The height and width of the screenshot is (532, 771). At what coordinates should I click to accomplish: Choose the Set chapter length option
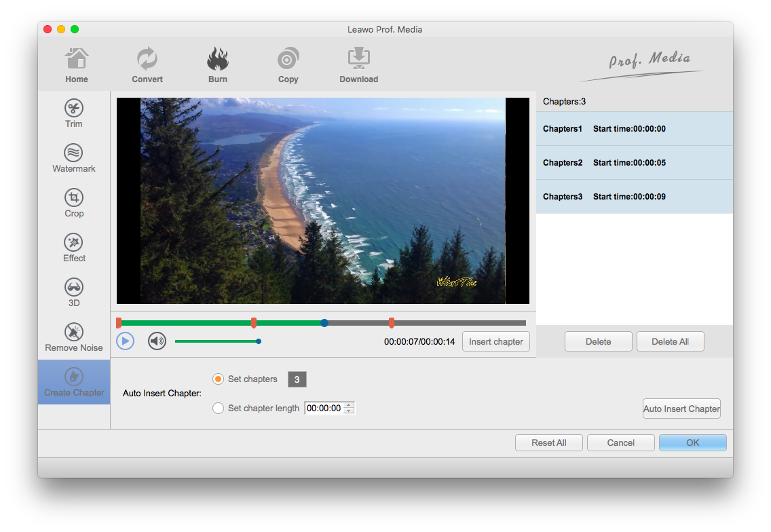pos(219,408)
